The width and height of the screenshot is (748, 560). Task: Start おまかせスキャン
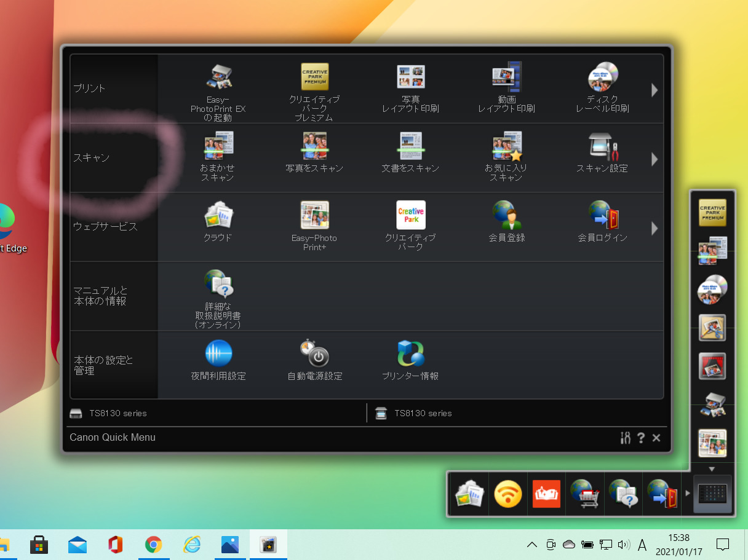coord(218,147)
